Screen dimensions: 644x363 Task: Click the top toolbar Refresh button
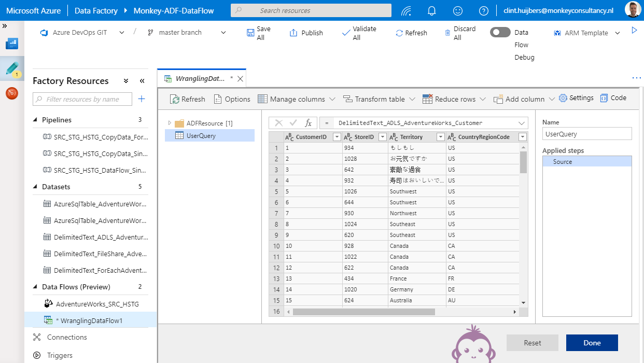[411, 33]
